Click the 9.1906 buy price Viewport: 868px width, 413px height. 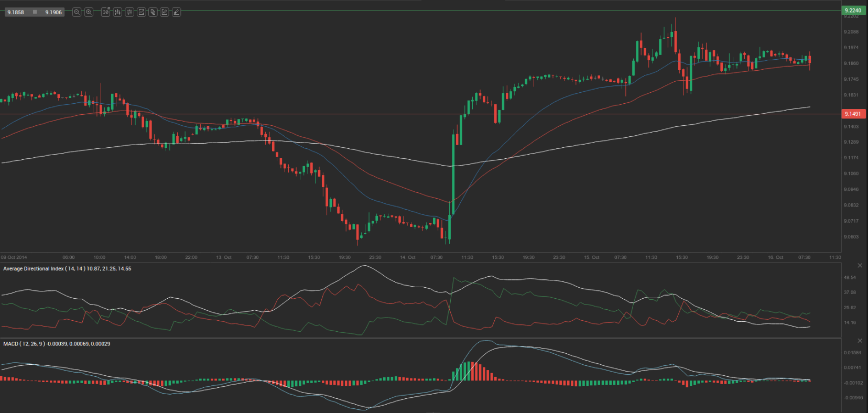coord(53,12)
